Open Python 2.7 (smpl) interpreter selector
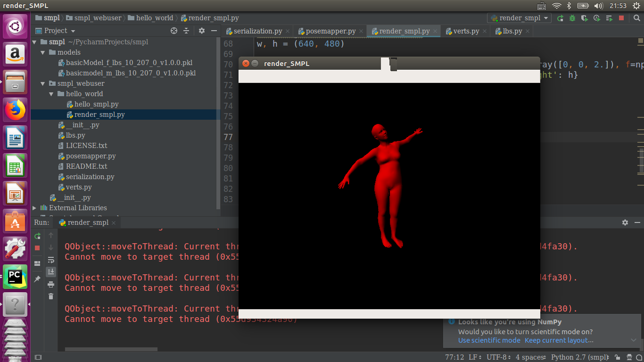The image size is (644, 362). [581, 357]
